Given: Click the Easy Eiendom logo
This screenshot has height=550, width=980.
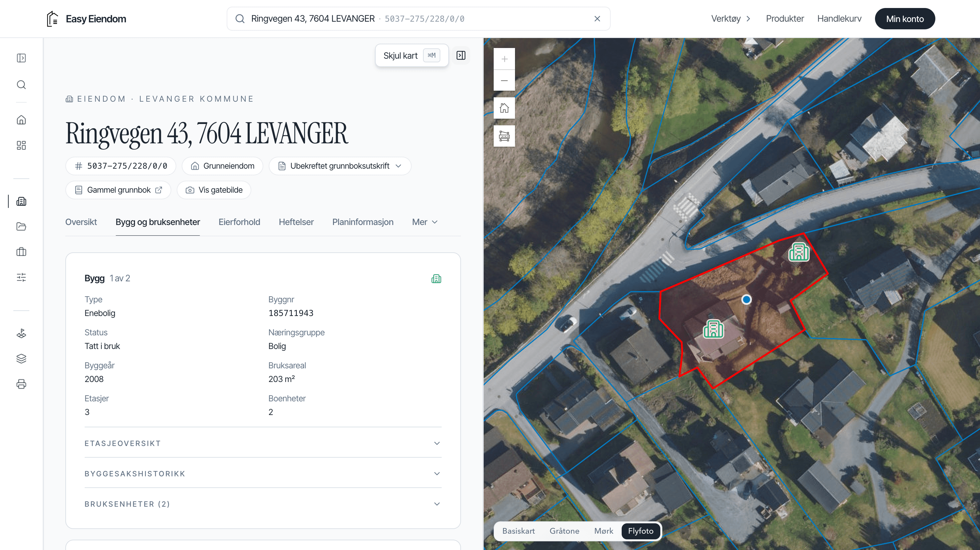Looking at the screenshot, I should tap(86, 19).
